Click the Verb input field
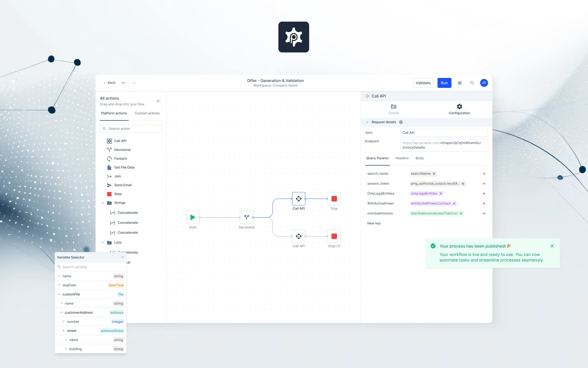588x368 pixels. click(x=444, y=133)
